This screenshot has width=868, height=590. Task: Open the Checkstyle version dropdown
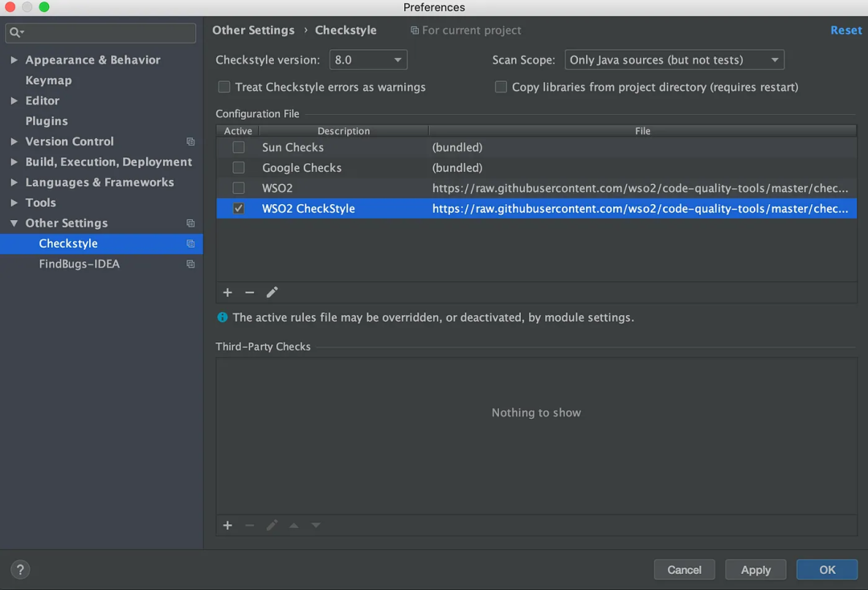tap(368, 59)
